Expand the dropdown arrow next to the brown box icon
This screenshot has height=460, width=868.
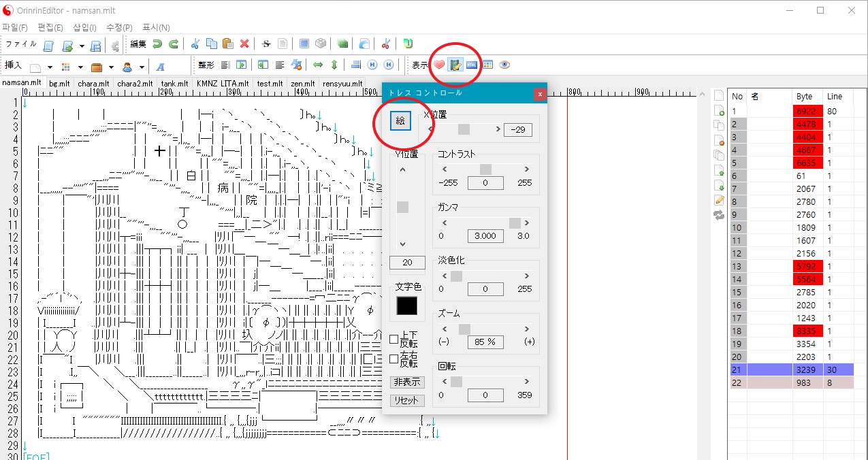tap(110, 67)
